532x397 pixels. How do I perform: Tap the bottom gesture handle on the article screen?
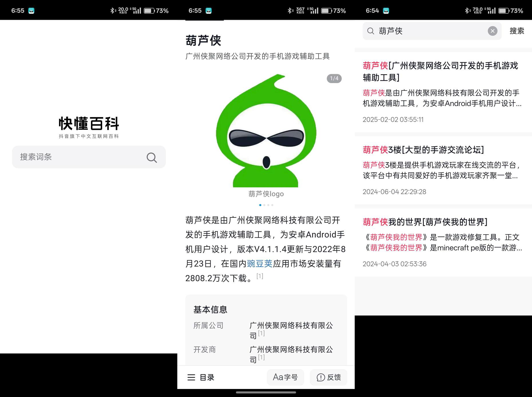(x=266, y=392)
